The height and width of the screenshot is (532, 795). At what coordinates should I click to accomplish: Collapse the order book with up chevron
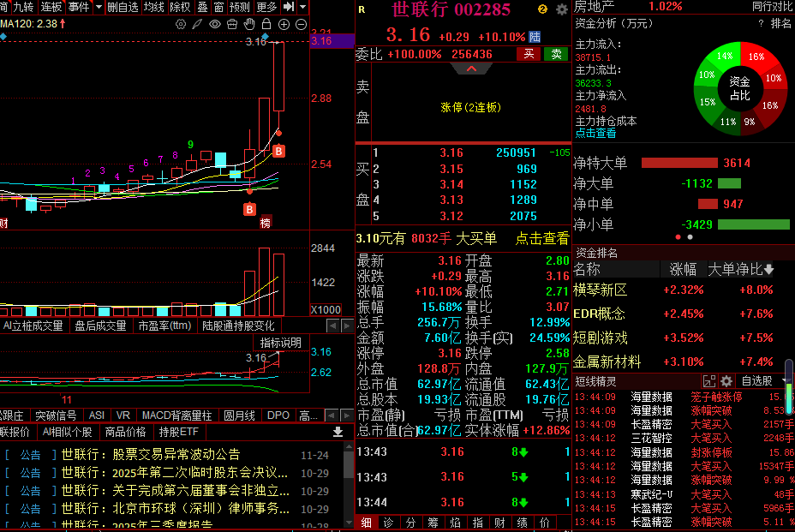(x=471, y=69)
